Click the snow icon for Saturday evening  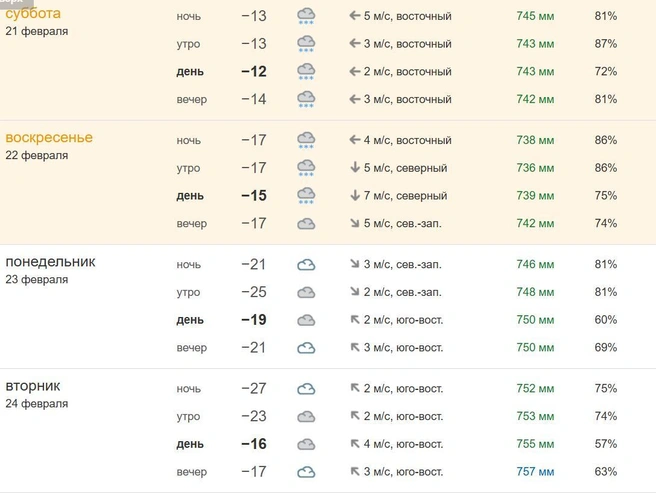306,100
